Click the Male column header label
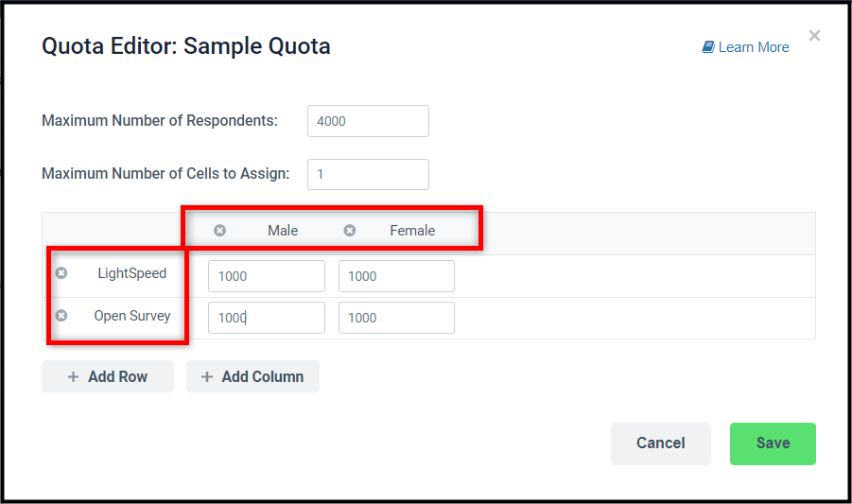This screenshot has height=504, width=852. [x=283, y=231]
